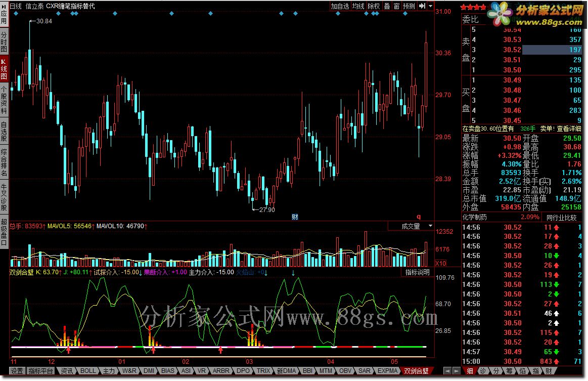Select the VR indicator tab
Screen dimensions: 588x381
pyautogui.click(x=201, y=371)
